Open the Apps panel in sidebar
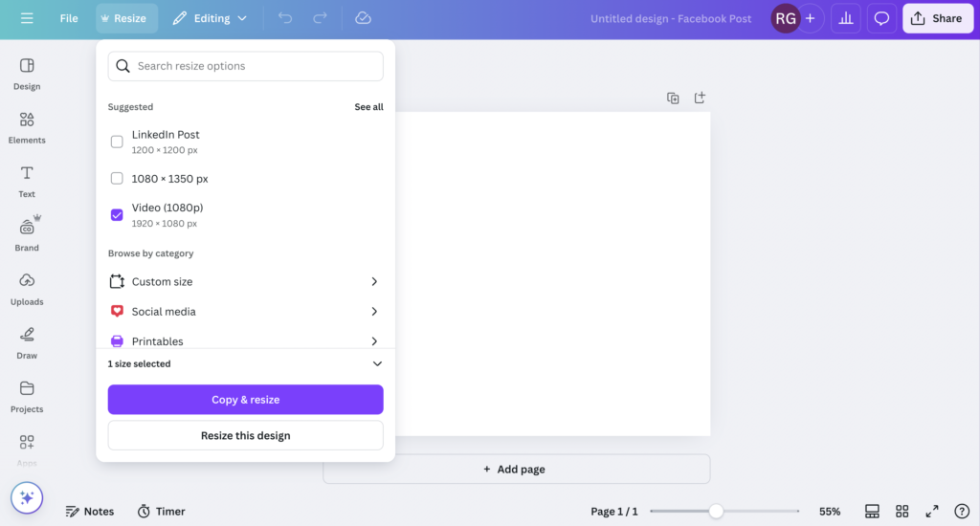This screenshot has height=526, width=980. (26, 451)
